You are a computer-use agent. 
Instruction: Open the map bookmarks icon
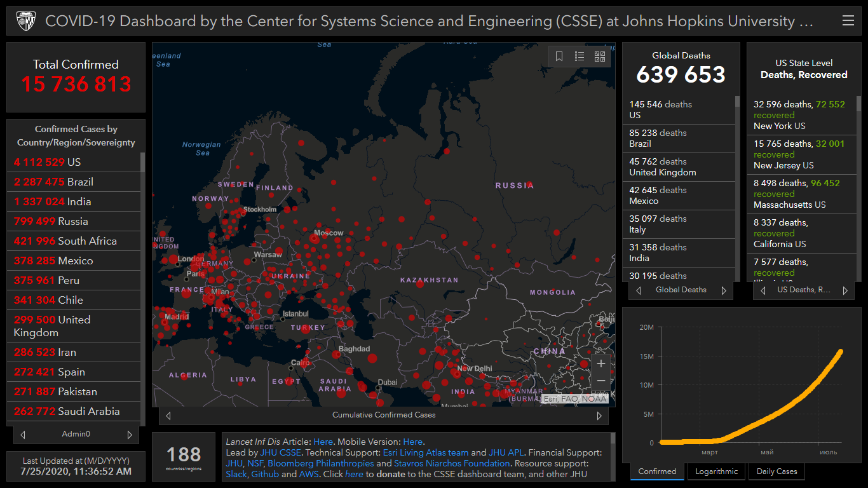[559, 57]
